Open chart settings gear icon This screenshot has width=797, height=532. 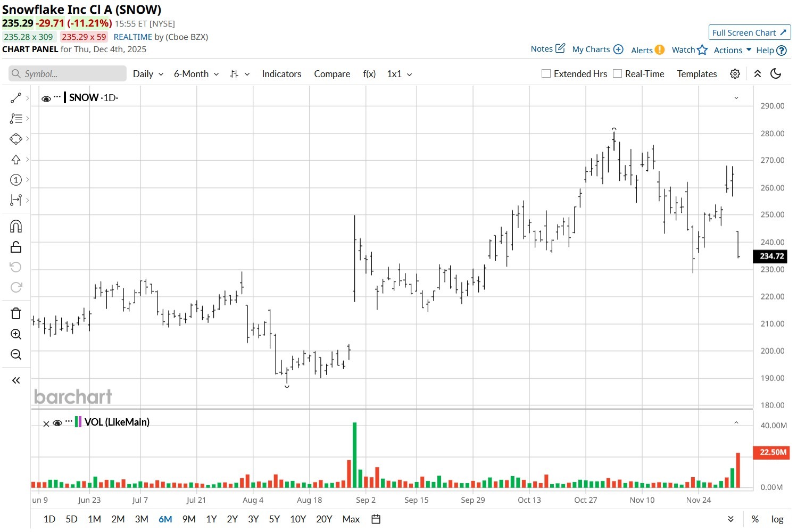coord(735,74)
